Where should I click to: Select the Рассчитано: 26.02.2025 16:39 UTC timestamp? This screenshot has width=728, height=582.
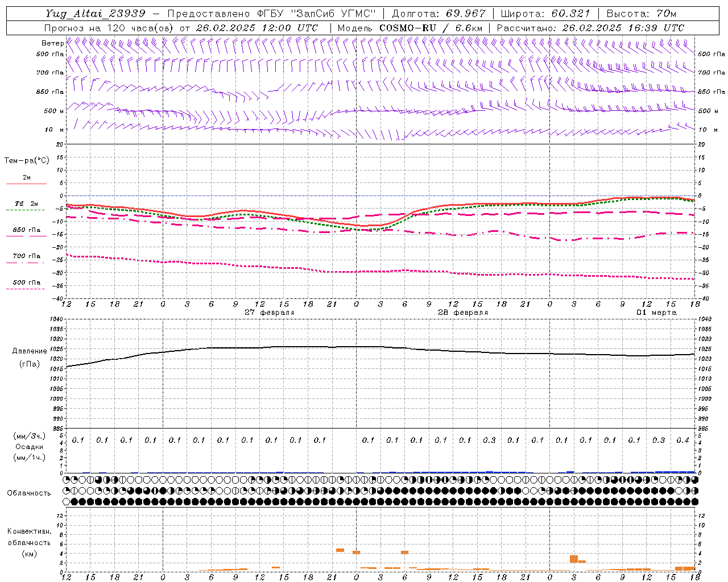click(590, 28)
